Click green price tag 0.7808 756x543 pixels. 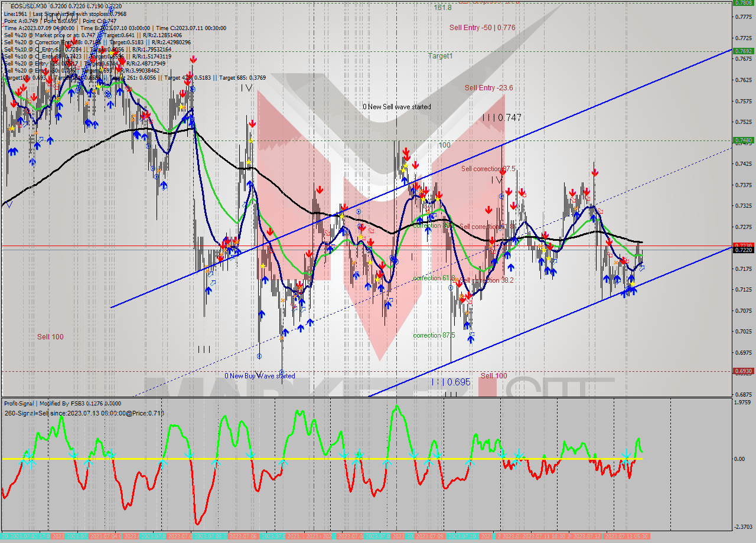743,2
